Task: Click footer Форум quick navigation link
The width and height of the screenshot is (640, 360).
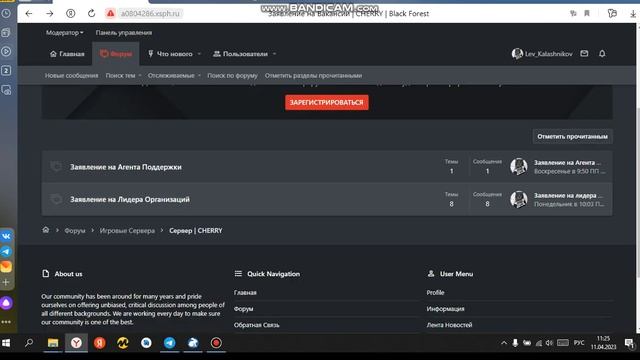Action: pos(243,309)
